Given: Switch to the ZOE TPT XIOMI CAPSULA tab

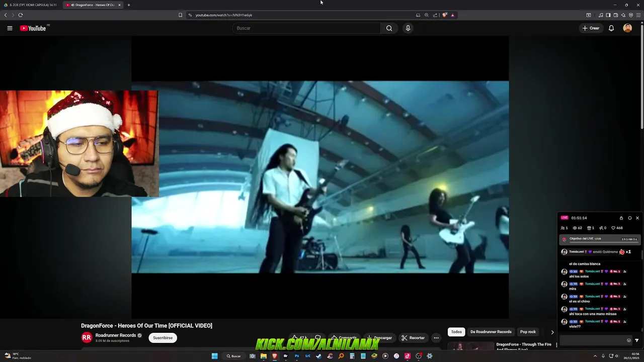Looking at the screenshot, I should click(30, 5).
